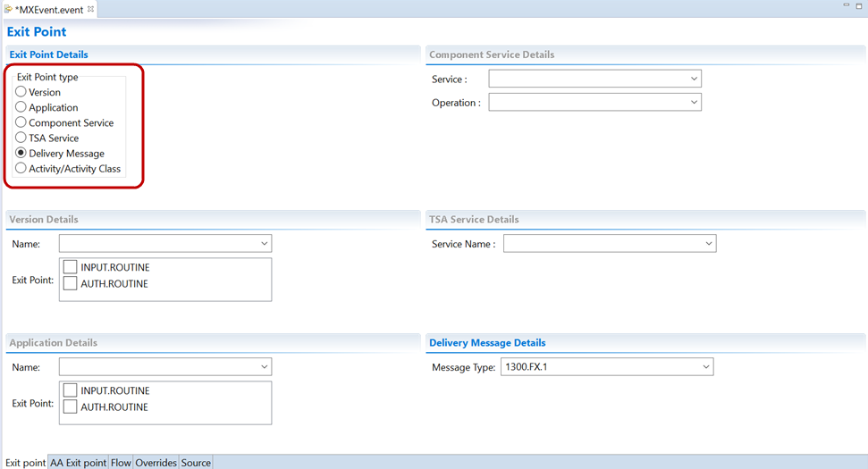Expand the TSA Service Name dropdown
This screenshot has width=868, height=469.
click(610, 243)
